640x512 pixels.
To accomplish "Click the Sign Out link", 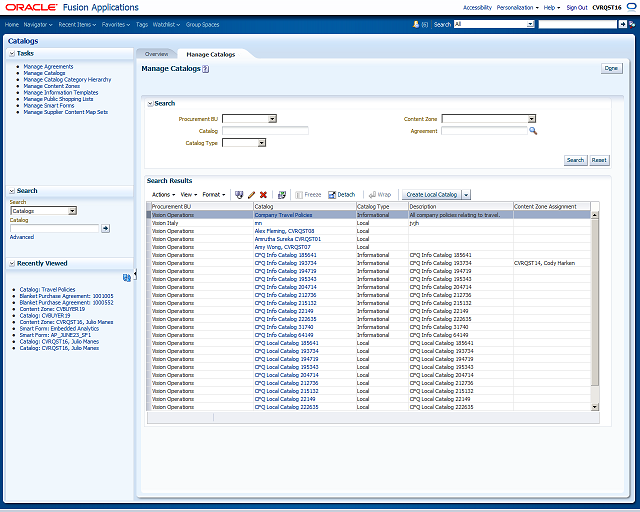I will tap(576, 7).
